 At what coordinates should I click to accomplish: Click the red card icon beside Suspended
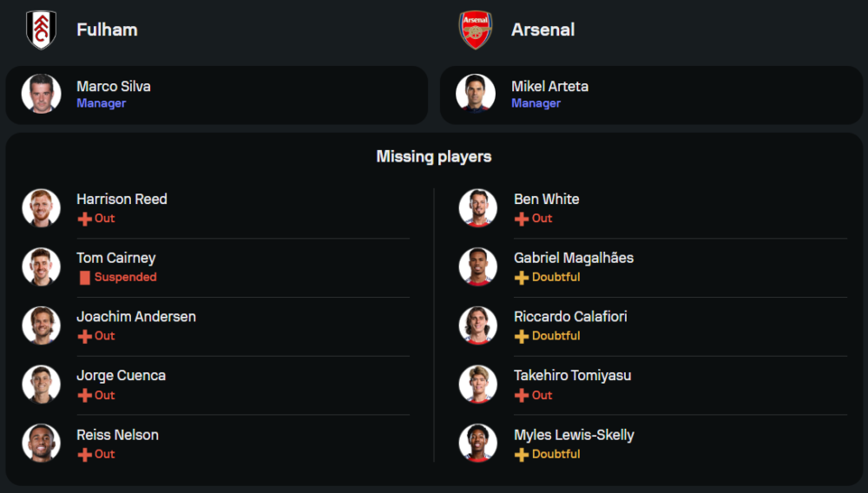[x=85, y=278]
